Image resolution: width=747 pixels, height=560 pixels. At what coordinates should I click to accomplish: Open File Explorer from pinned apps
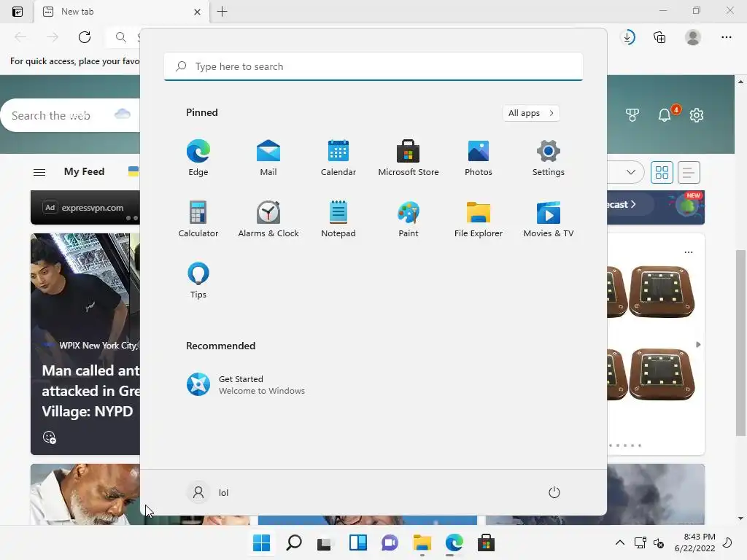tap(479, 219)
